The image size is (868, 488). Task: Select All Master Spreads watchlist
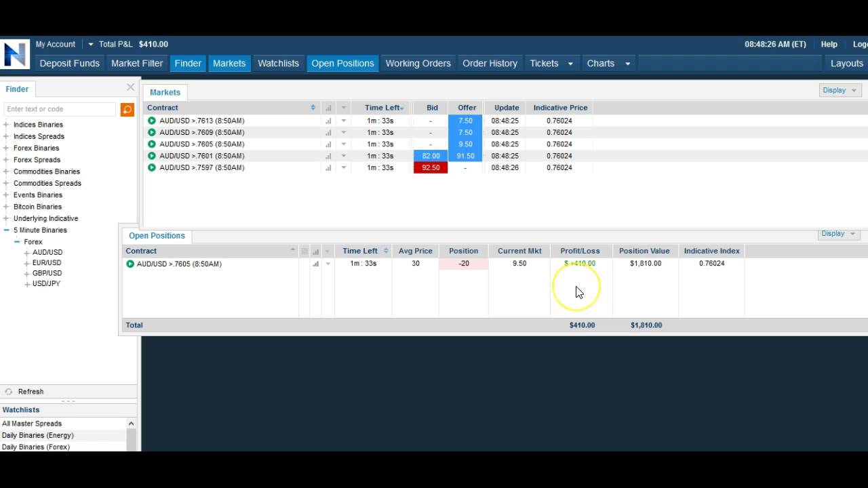point(32,424)
